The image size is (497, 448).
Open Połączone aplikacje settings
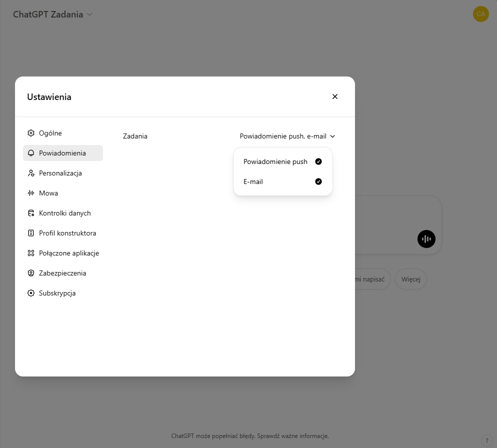tap(63, 253)
